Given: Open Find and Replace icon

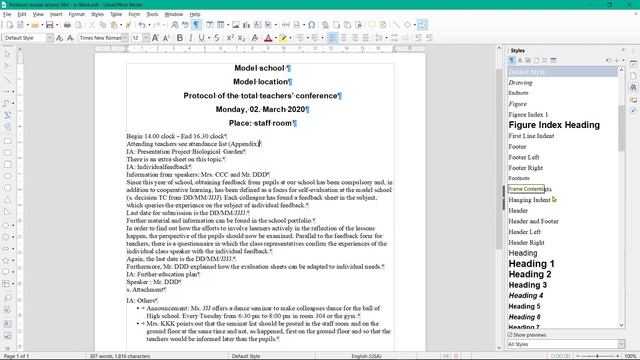Looking at the screenshot, I should 174,25.
